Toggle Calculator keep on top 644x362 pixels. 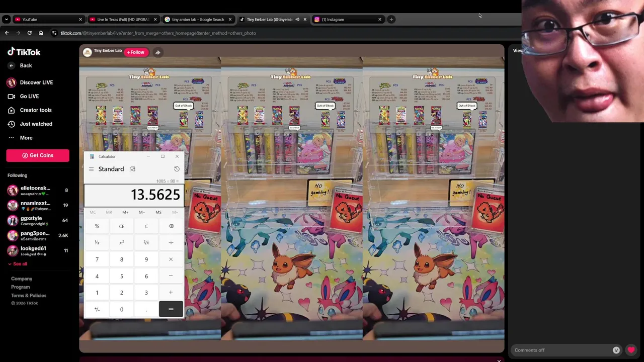click(x=133, y=169)
